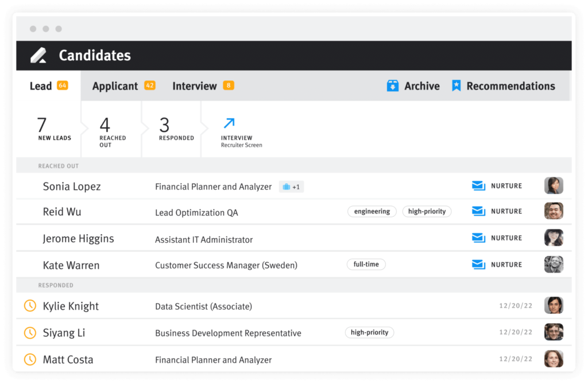588x384 pixels.
Task: Click the NURTURE label for Kate Warren
Action: 506,265
